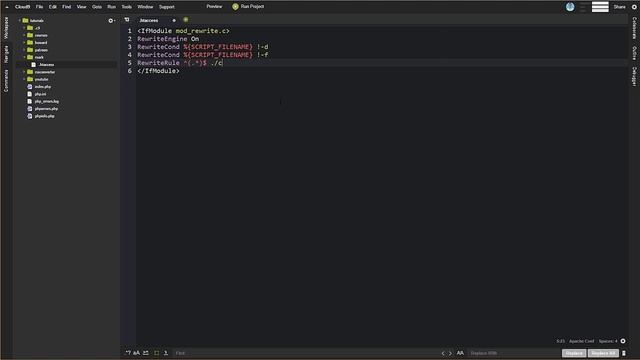Collapse the expanded mark folder

[24, 57]
